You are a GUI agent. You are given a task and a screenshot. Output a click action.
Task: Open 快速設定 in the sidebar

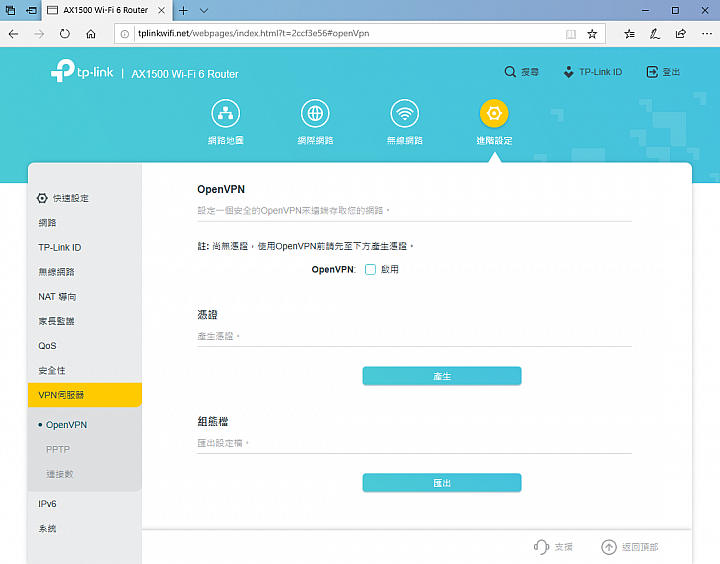point(63,198)
